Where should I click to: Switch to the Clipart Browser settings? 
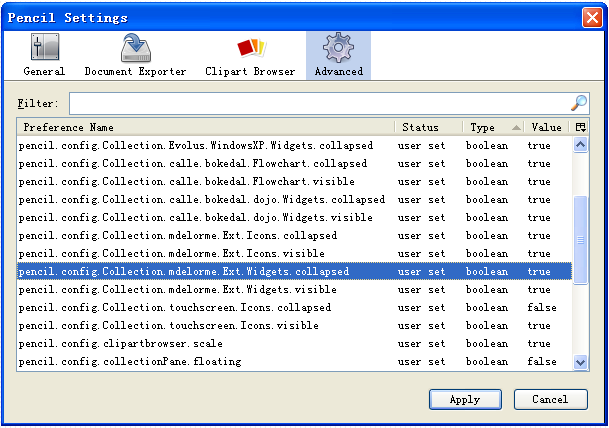tap(250, 55)
